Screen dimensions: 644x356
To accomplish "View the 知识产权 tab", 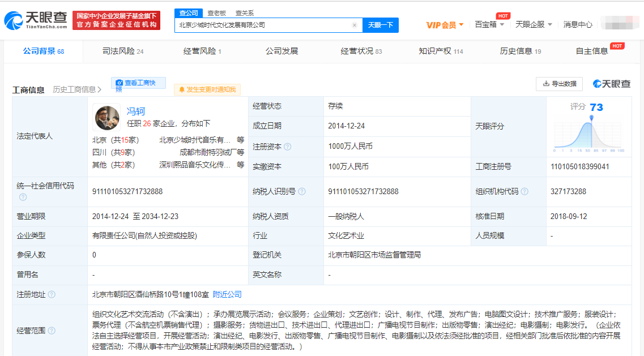I will click(441, 52).
